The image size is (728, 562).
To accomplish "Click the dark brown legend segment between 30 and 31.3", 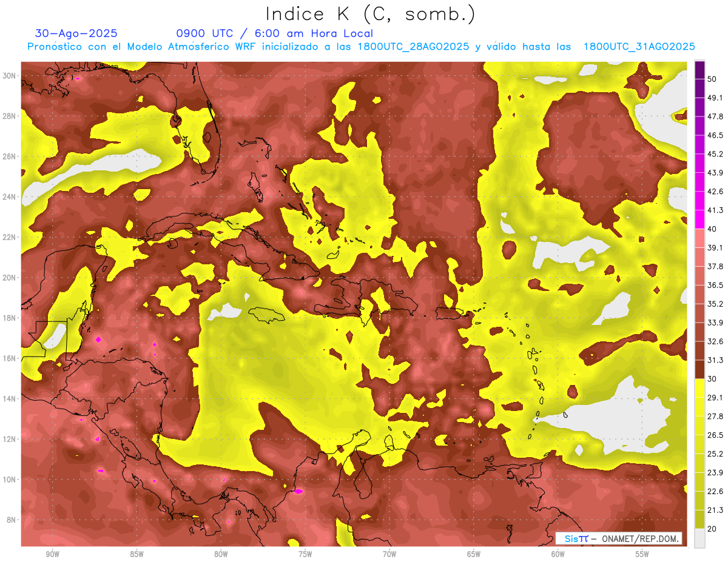I will [x=699, y=369].
